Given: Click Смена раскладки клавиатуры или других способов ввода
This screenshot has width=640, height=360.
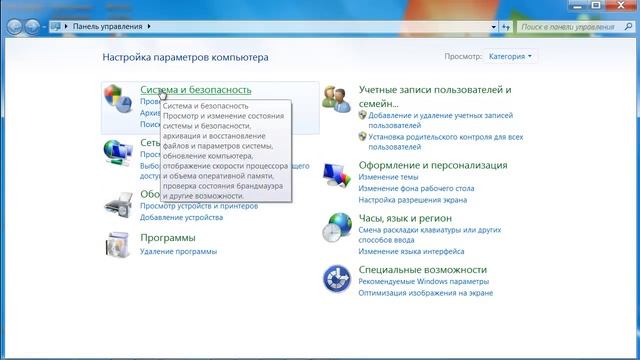Looking at the screenshot, I should coord(430,235).
